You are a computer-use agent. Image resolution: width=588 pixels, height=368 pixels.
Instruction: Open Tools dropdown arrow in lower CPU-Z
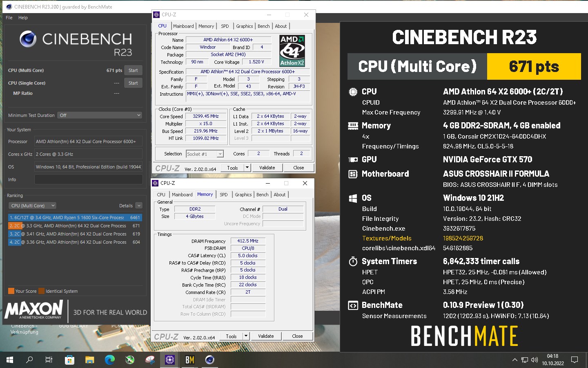click(246, 336)
